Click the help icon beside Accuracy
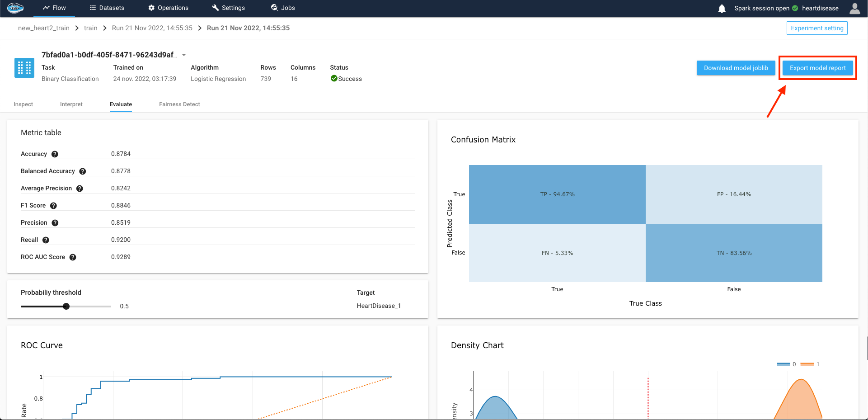The image size is (868, 420). (x=55, y=154)
